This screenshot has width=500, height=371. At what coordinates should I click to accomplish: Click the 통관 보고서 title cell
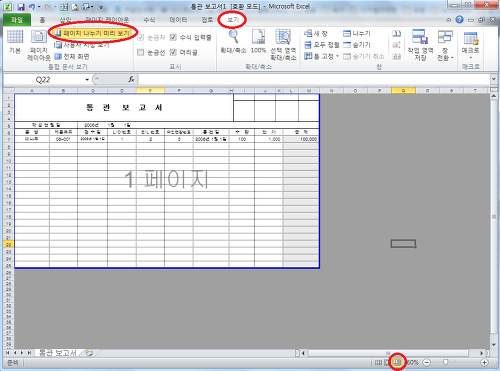(x=124, y=108)
